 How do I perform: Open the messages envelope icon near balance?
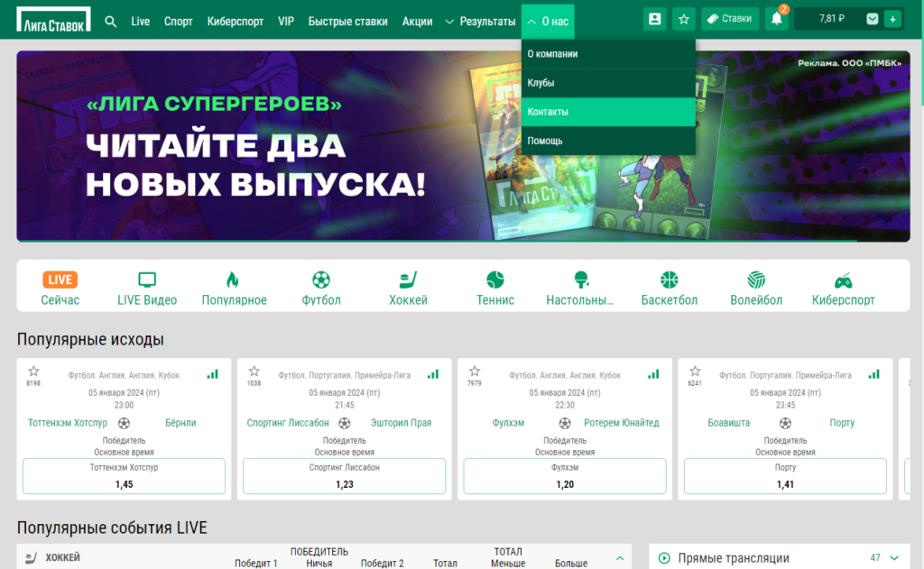873,19
